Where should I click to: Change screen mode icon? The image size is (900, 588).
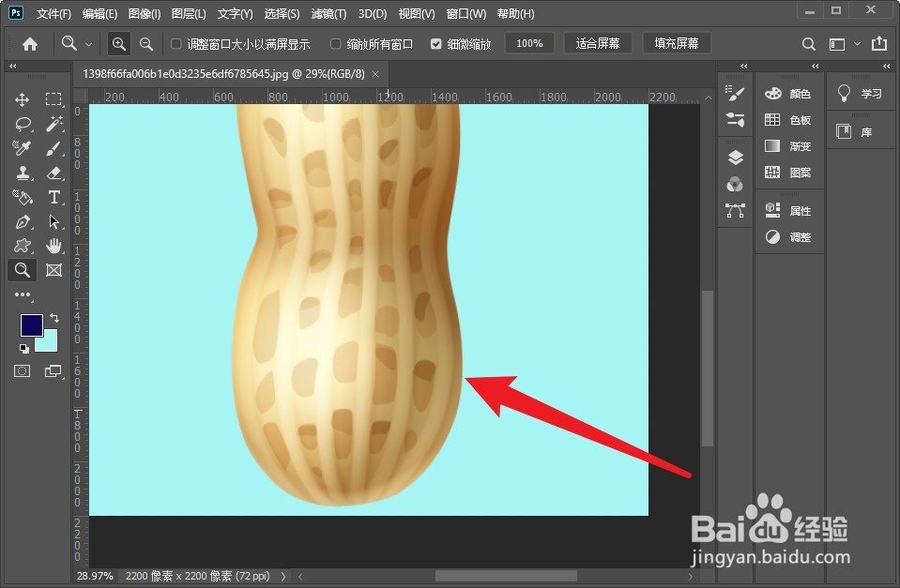[53, 371]
